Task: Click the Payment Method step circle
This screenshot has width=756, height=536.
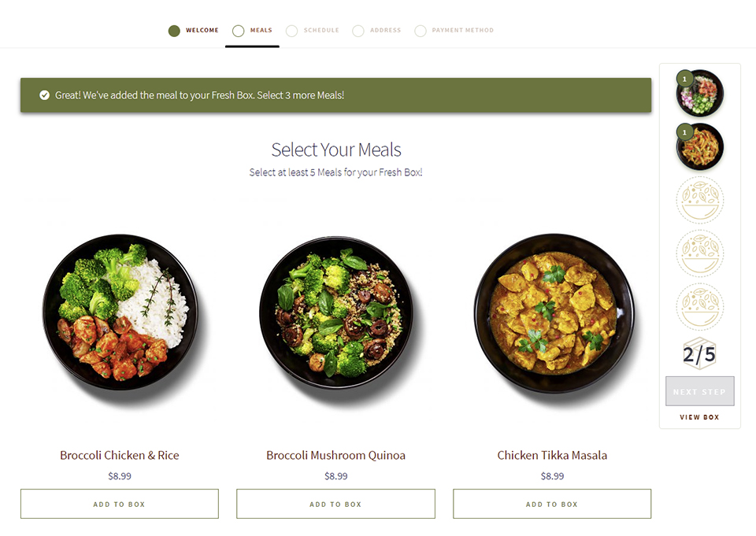Action: 421,31
